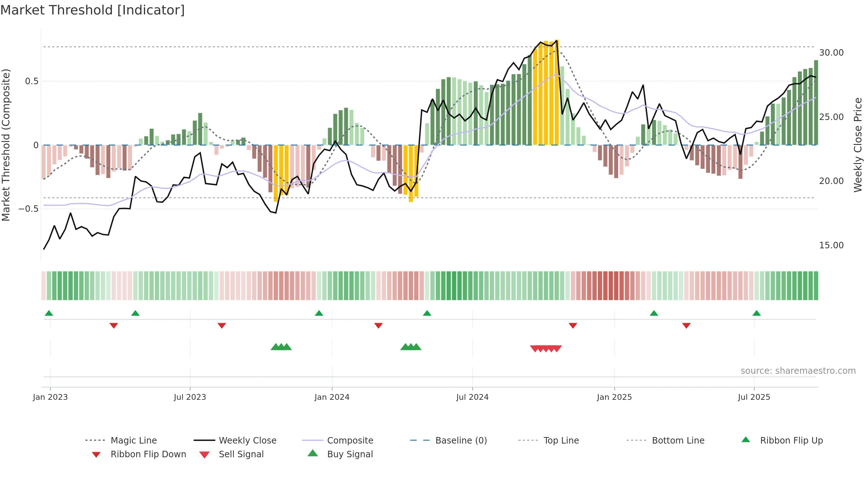
Task: Select the ribbon flip down marker near August 2023
Action: coord(222,326)
